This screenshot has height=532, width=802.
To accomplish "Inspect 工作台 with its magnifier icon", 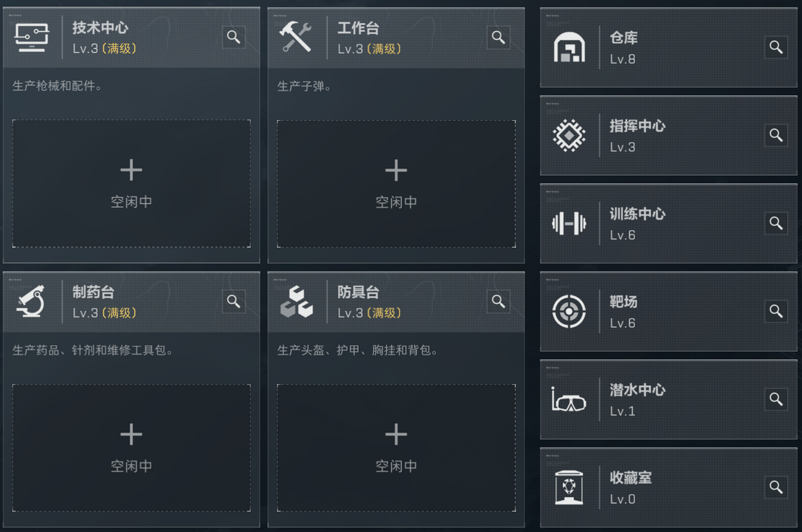I will coord(498,37).
